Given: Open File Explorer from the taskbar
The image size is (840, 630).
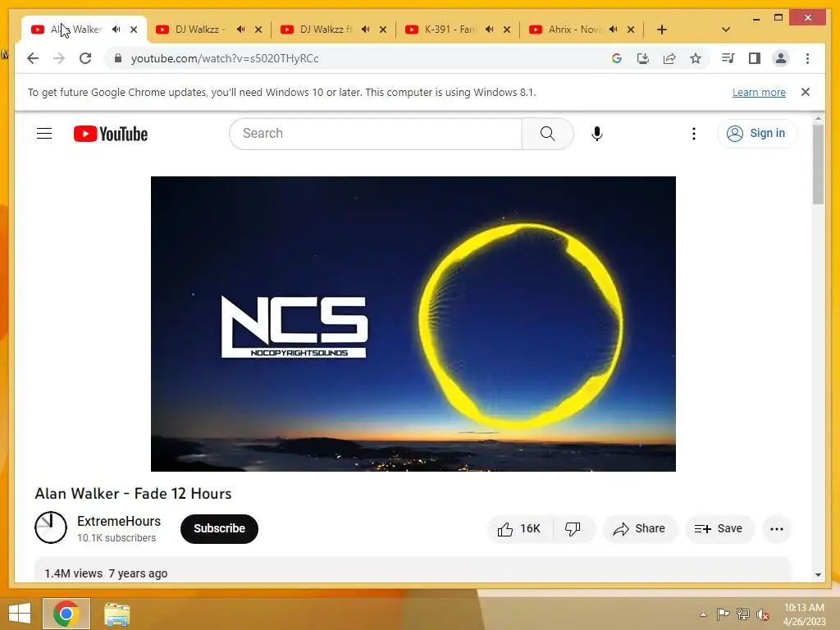Looking at the screenshot, I should click(x=116, y=614).
